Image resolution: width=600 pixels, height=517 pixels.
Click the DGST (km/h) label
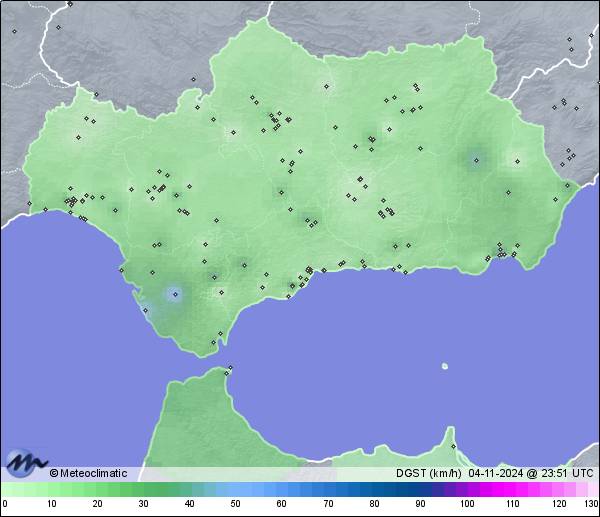(428, 473)
